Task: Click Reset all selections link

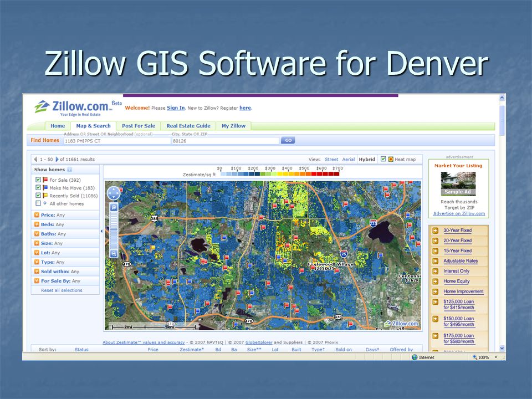Action: pyautogui.click(x=62, y=290)
